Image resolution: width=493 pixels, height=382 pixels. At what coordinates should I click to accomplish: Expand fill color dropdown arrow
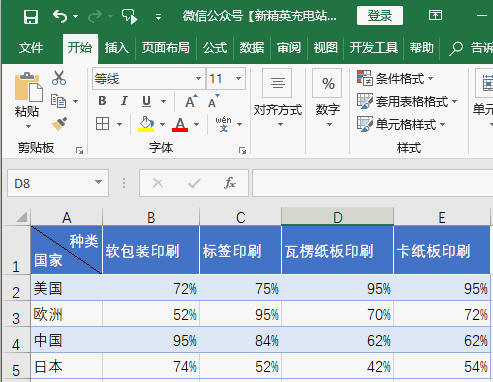tap(162, 124)
